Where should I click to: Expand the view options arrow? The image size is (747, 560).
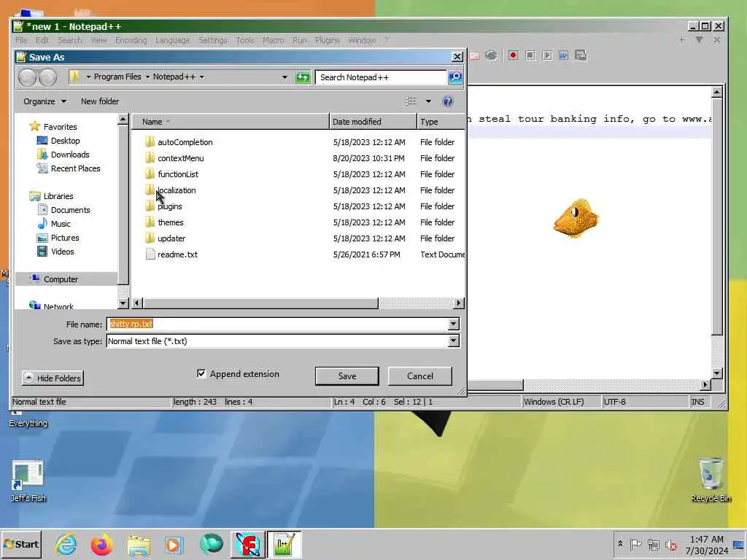pos(428,101)
